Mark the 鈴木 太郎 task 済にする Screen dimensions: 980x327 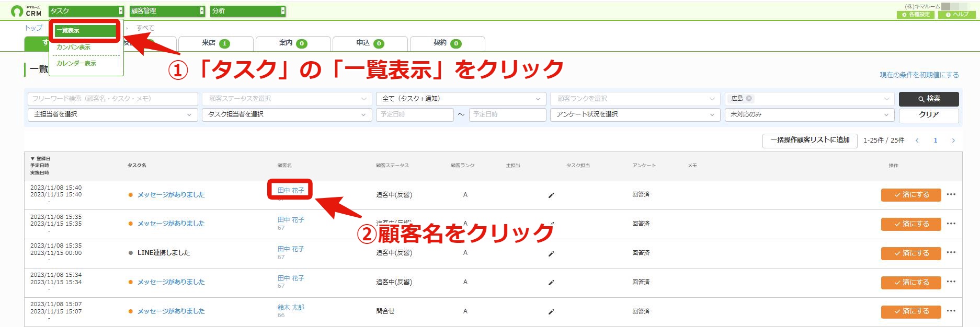[x=911, y=312]
